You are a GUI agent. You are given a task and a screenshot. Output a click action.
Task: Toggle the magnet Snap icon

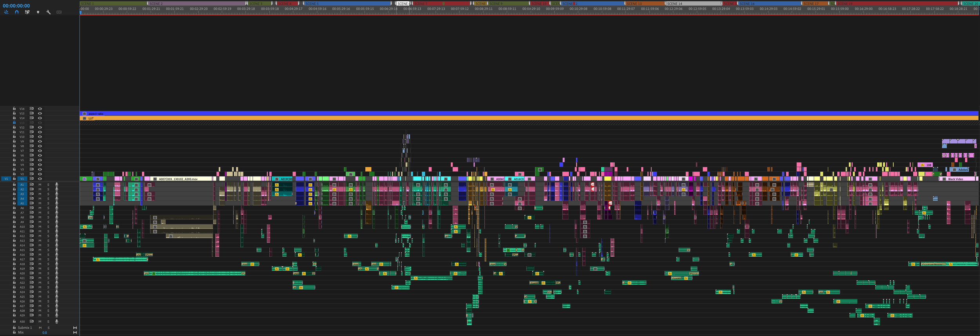16,12
